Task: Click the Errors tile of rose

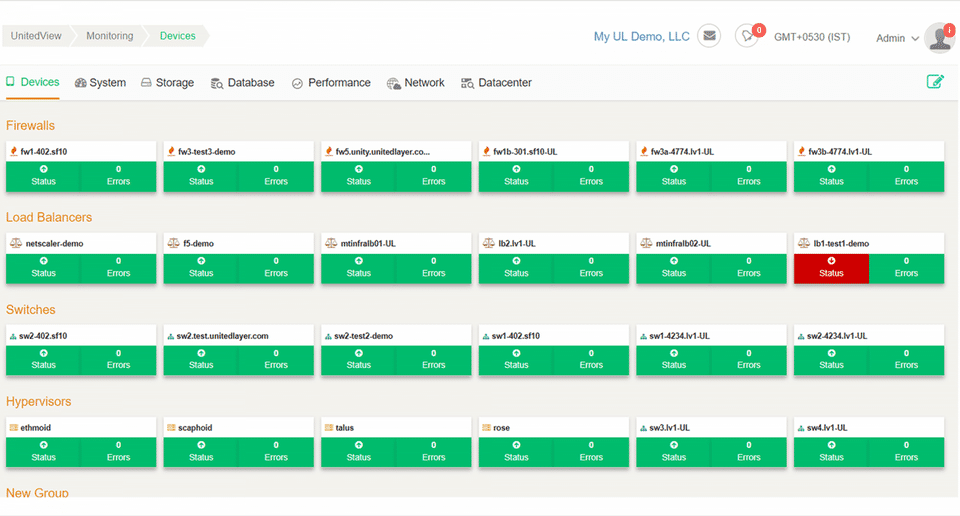Action: 591,452
